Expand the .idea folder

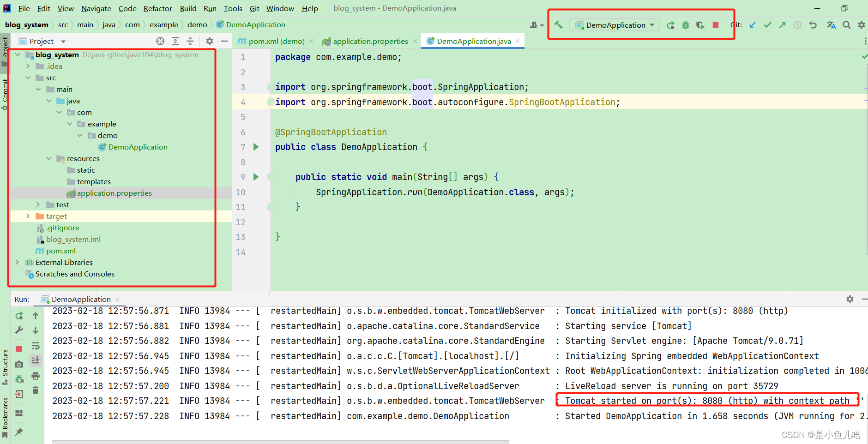tap(28, 66)
